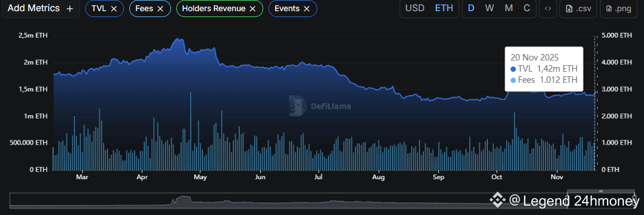Remove the Events metric chip

[307, 9]
